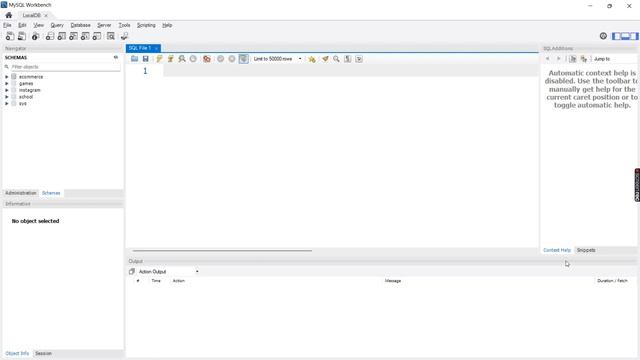This screenshot has width=640, height=360.
Task: Commit the current transaction
Action: (220, 59)
